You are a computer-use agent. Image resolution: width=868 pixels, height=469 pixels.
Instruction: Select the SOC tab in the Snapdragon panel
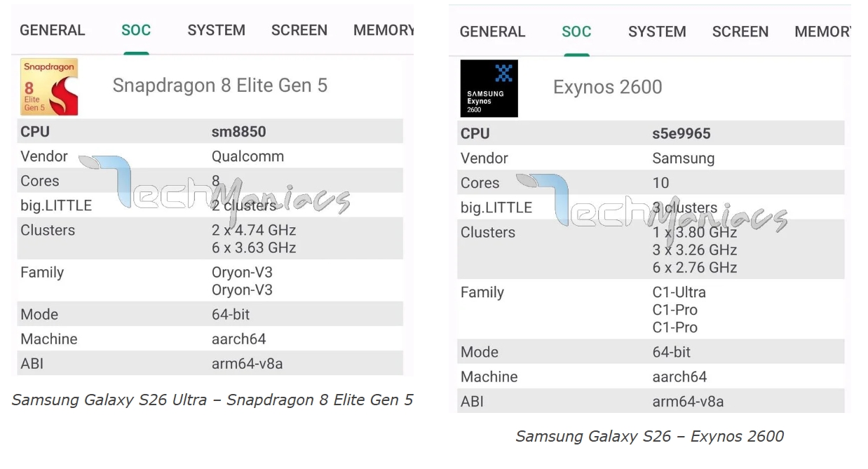[136, 30]
